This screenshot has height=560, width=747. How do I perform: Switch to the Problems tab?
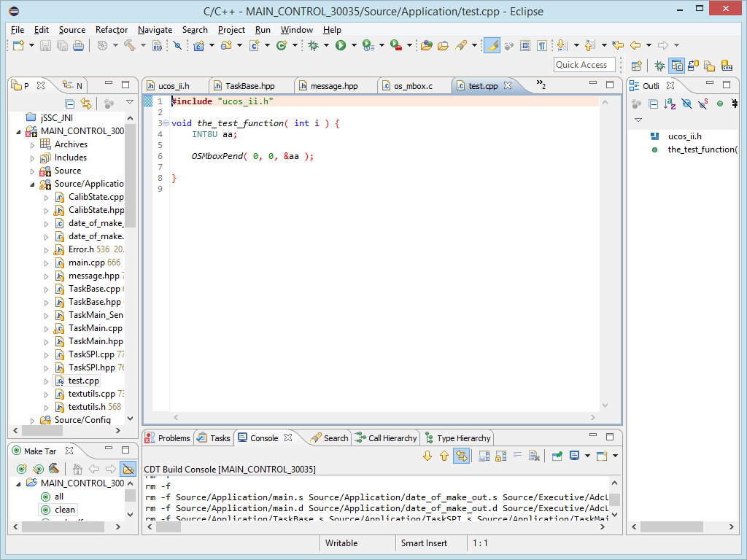[x=174, y=438]
